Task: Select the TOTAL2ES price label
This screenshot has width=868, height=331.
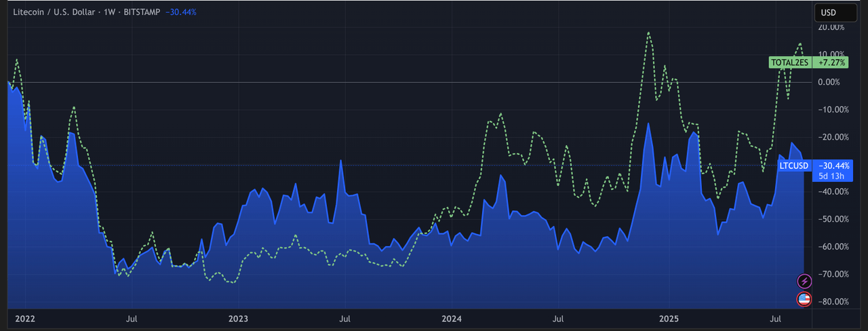Action: (x=789, y=62)
